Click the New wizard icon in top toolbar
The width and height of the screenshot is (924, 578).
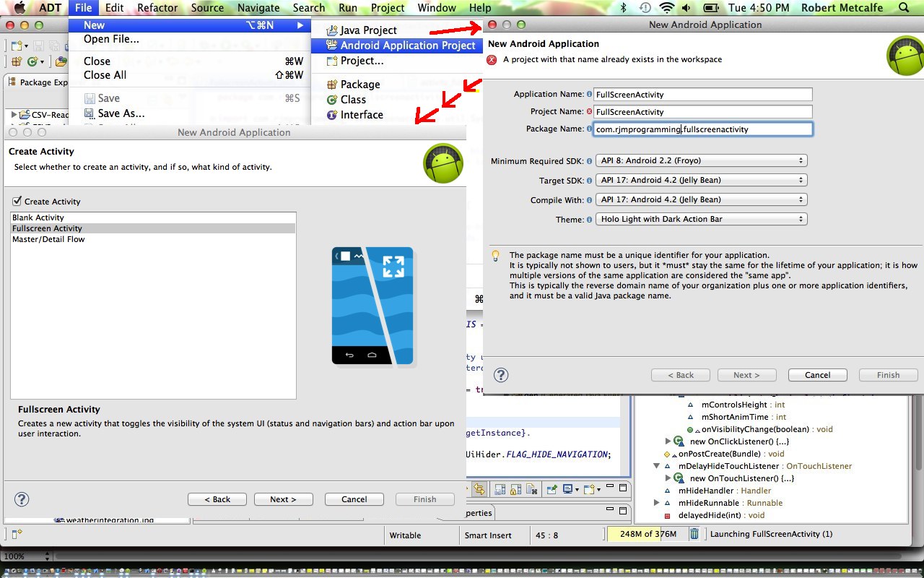(x=16, y=46)
